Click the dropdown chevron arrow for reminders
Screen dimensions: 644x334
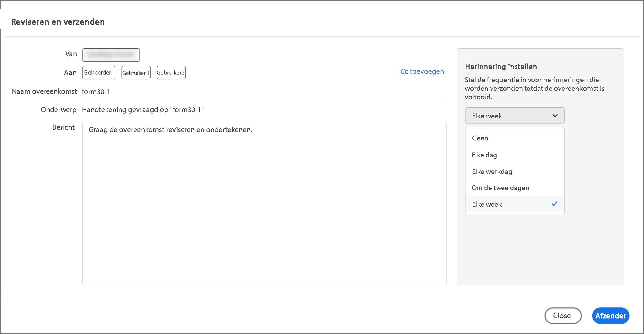point(555,116)
